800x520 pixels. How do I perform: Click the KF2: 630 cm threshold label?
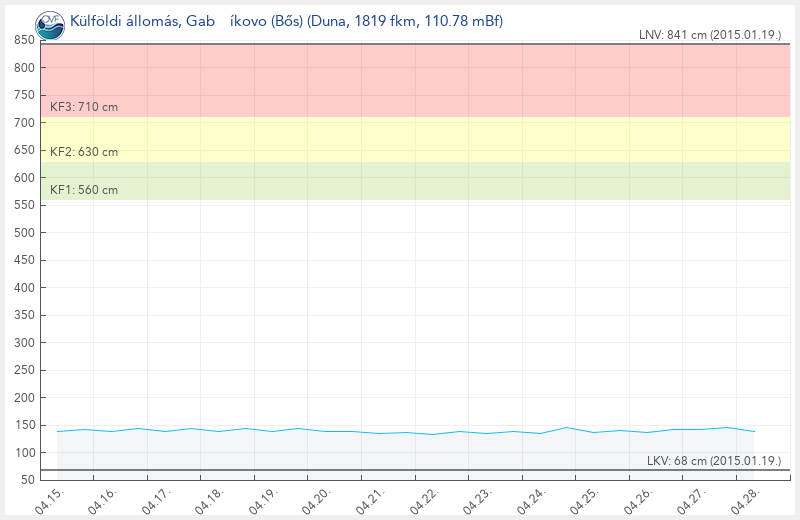pyautogui.click(x=84, y=152)
